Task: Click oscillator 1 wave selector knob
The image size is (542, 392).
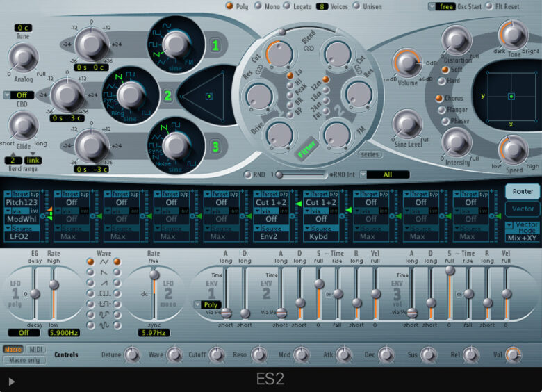Action: pos(176,44)
